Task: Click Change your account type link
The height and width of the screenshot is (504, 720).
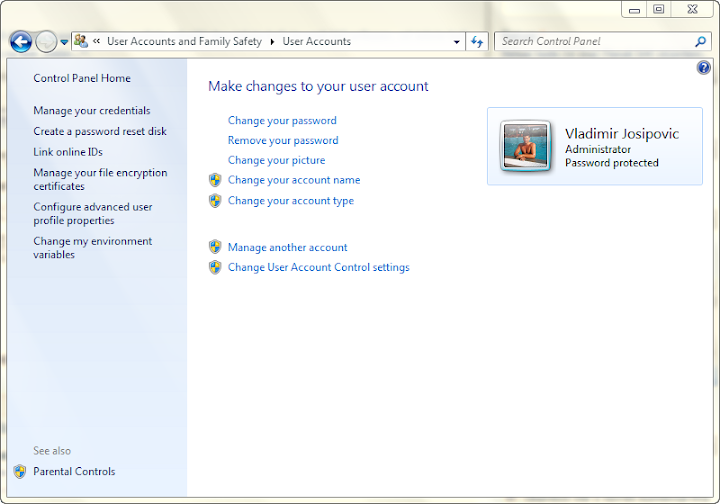Action: pos(291,201)
